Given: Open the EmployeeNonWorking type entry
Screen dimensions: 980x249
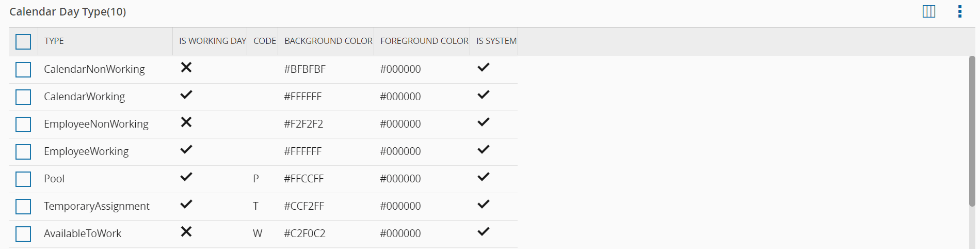Looking at the screenshot, I should 96,124.
